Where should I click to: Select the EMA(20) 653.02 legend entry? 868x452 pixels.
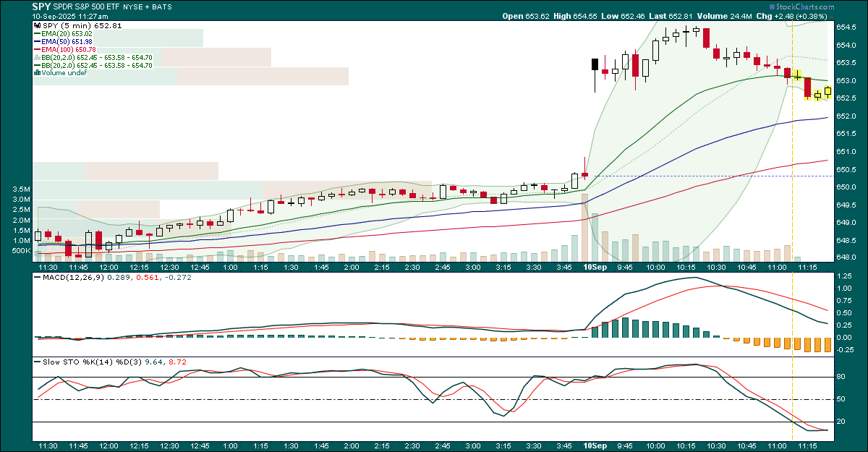coord(66,33)
